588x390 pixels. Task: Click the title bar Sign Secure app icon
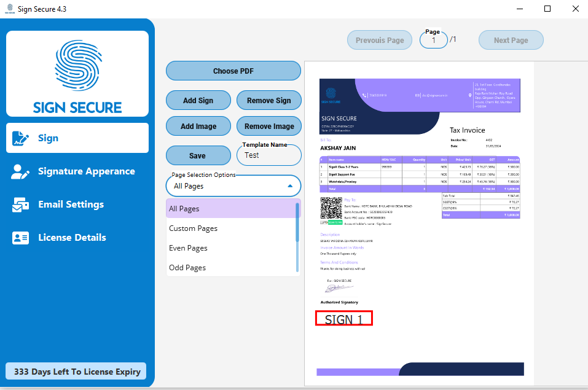point(10,9)
